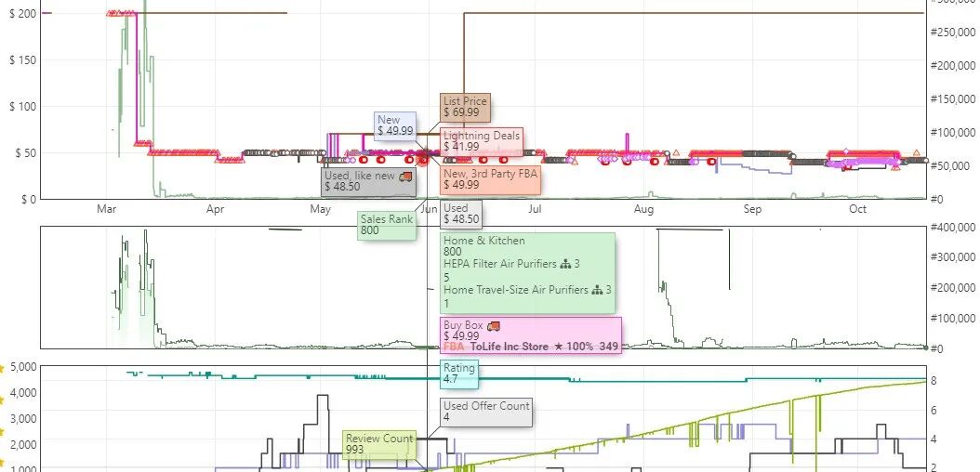Click the FBA tag in Buy Box tooltip
The image size is (980, 472).
[455, 347]
